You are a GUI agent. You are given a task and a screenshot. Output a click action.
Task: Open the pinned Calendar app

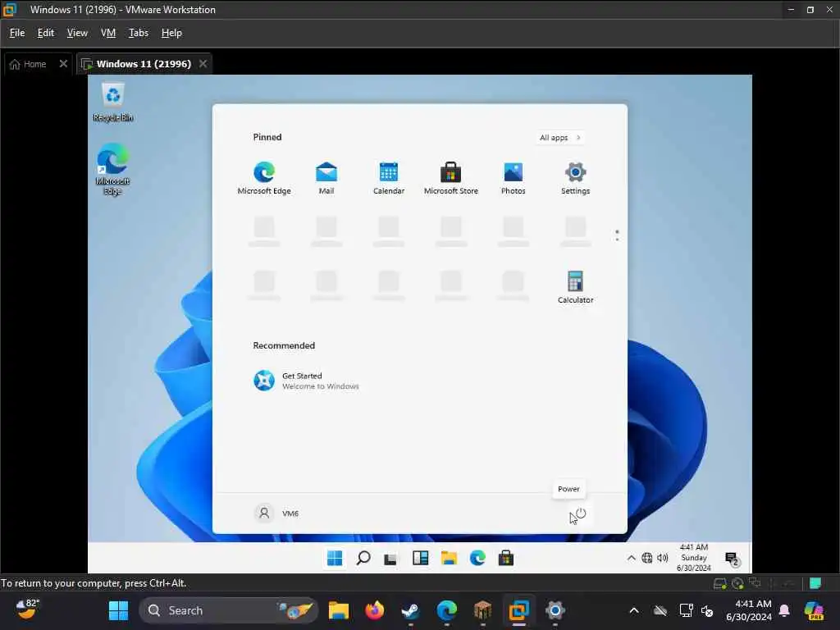click(x=388, y=178)
